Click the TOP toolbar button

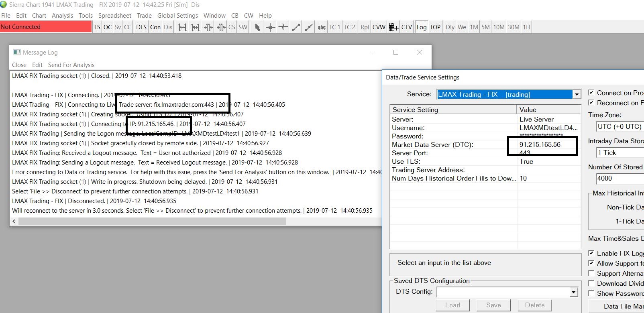pyautogui.click(x=435, y=27)
